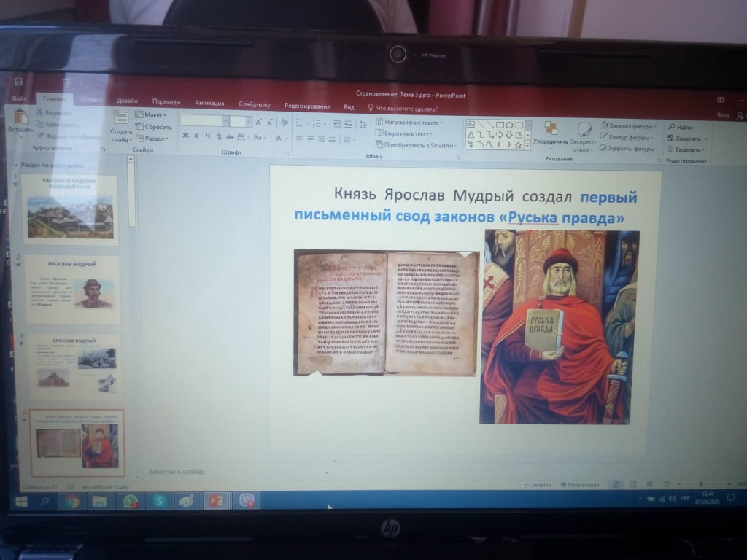
Task: Click the Windows Start button
Action: 21,502
